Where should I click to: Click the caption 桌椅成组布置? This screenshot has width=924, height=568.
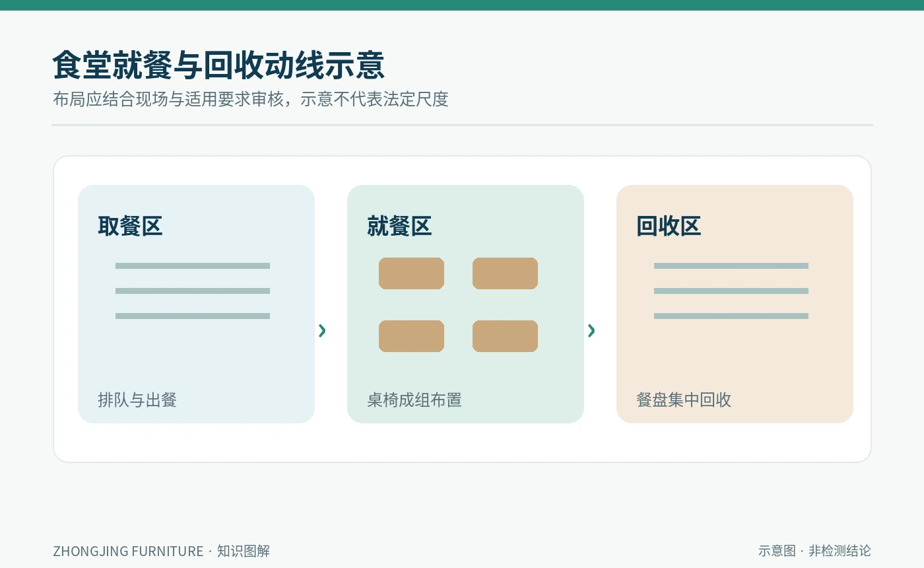[x=414, y=400]
